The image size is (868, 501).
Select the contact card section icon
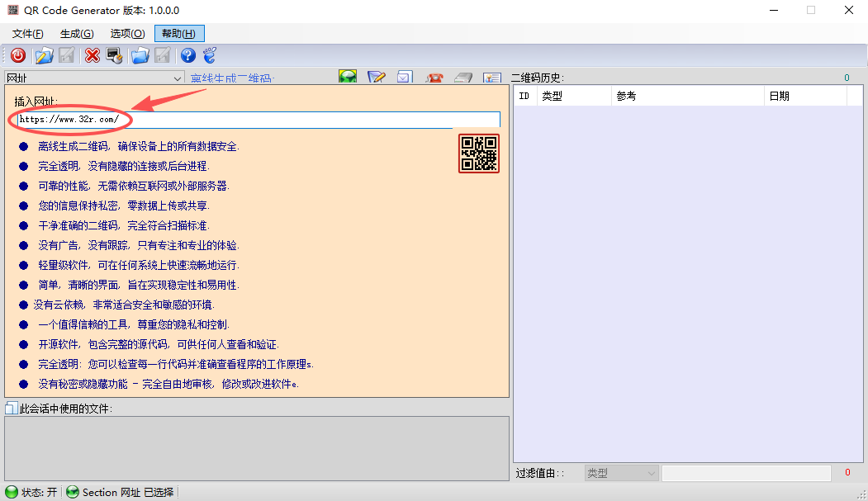(x=492, y=78)
